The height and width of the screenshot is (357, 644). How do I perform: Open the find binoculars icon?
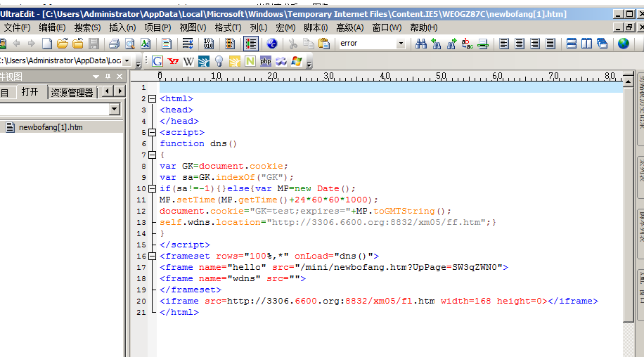point(420,44)
